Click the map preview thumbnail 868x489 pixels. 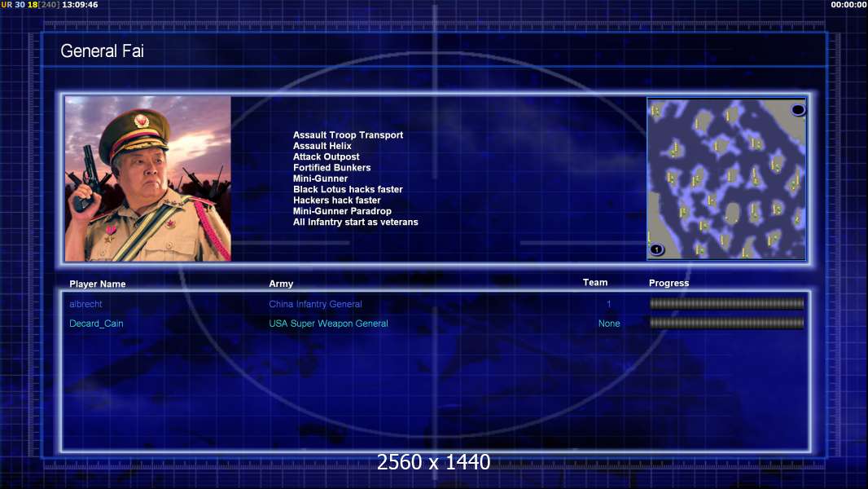(726, 178)
